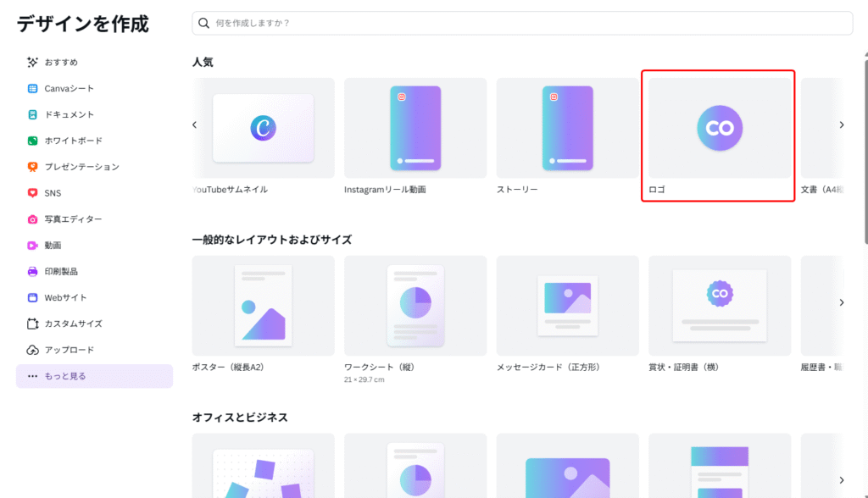The width and height of the screenshot is (868, 498).
Task: Open the 写真エディター camera icon
Action: (x=33, y=219)
